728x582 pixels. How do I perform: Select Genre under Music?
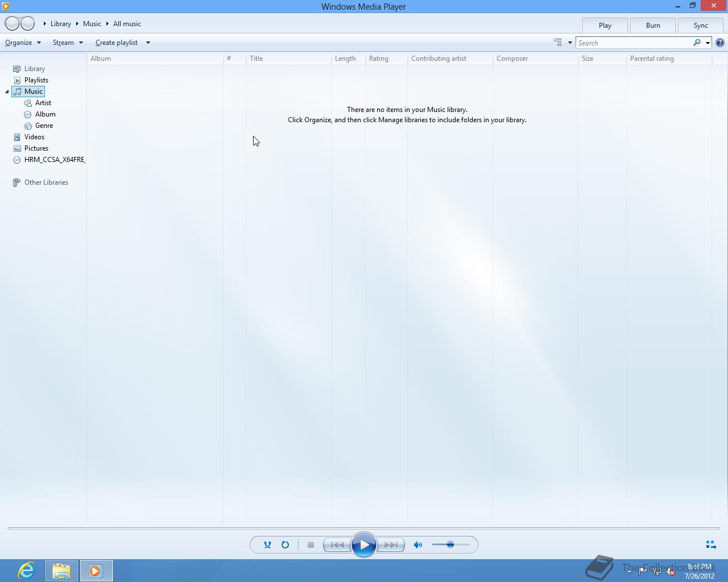pyautogui.click(x=44, y=126)
